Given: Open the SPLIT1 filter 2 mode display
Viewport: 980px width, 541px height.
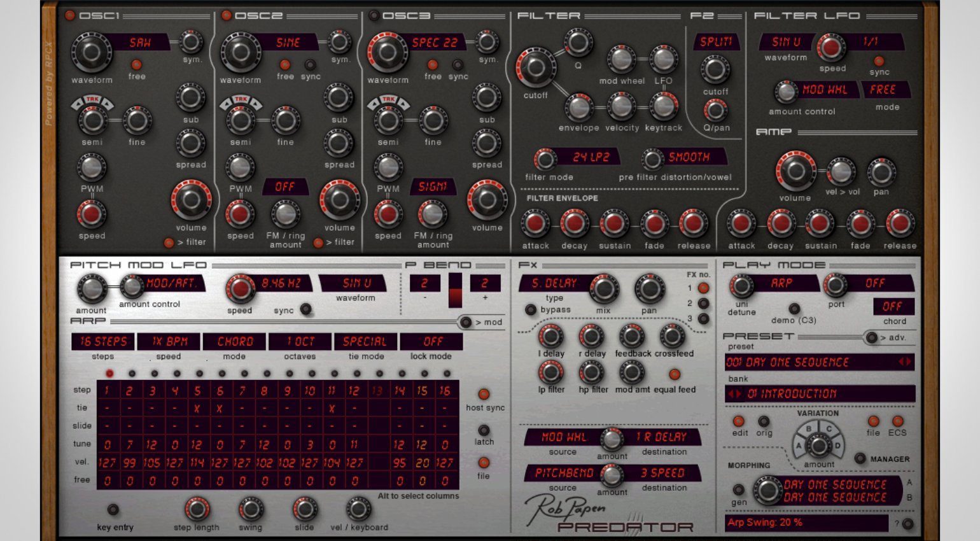Looking at the screenshot, I should point(716,42).
